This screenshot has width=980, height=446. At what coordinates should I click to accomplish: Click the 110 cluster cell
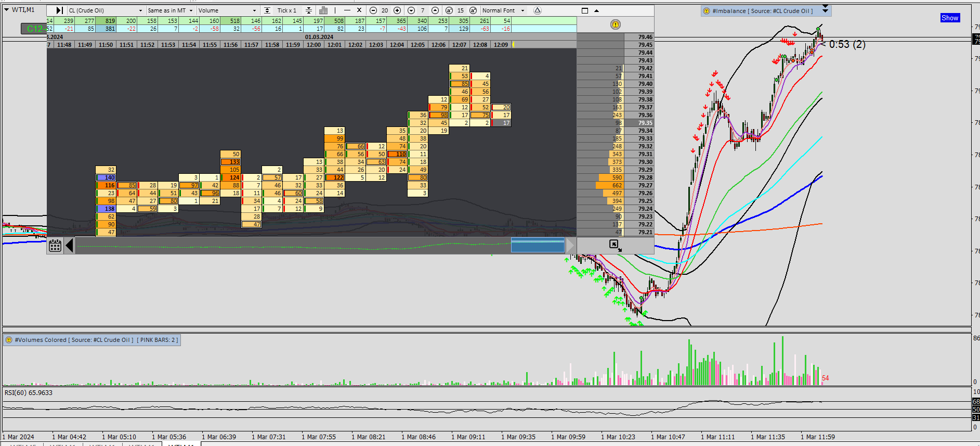point(397,154)
